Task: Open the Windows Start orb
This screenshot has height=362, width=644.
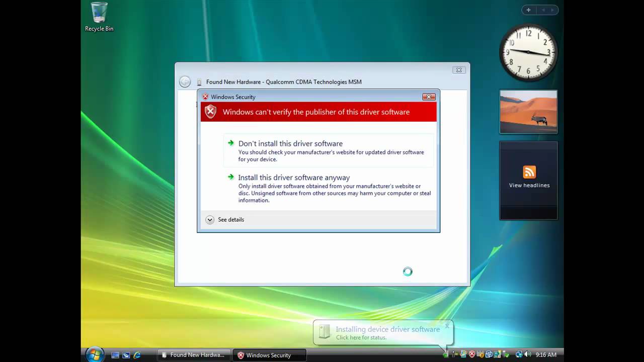Action: pos(95,354)
